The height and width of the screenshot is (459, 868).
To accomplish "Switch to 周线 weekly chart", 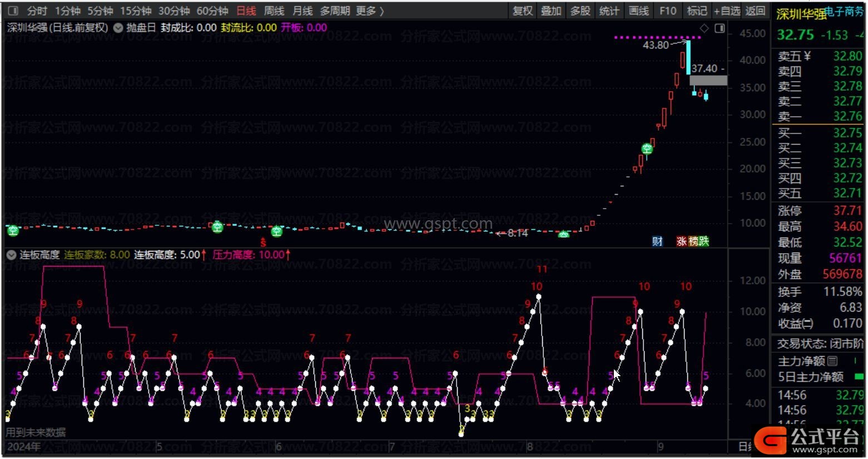I will (274, 11).
